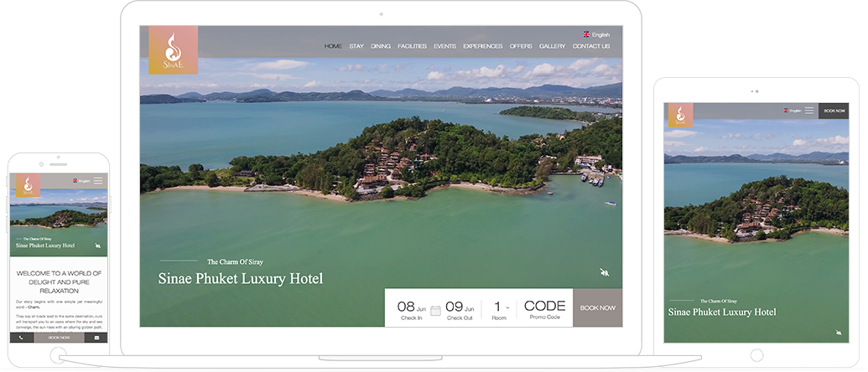
Task: Click the tablet's Sinae Phuket Luxury Hotel heading
Action: (722, 313)
